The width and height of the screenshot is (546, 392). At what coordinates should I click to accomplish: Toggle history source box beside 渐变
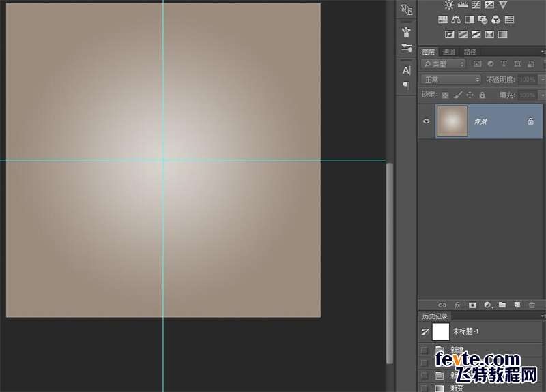tap(425, 388)
